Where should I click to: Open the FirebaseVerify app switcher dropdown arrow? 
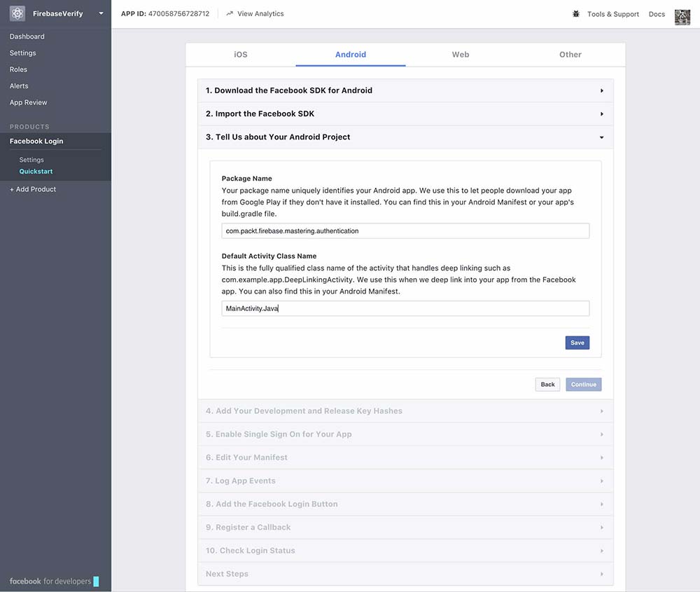(101, 13)
